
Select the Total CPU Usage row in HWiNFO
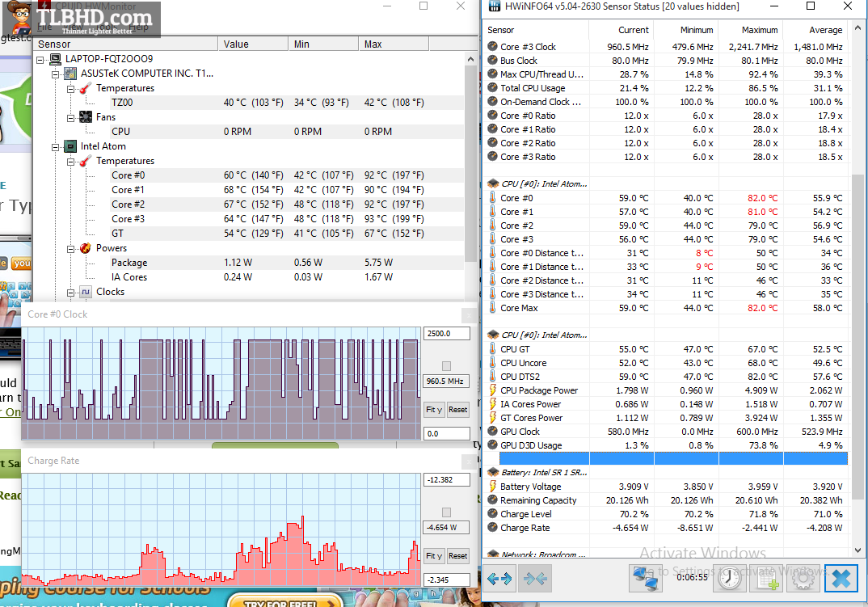click(667, 88)
